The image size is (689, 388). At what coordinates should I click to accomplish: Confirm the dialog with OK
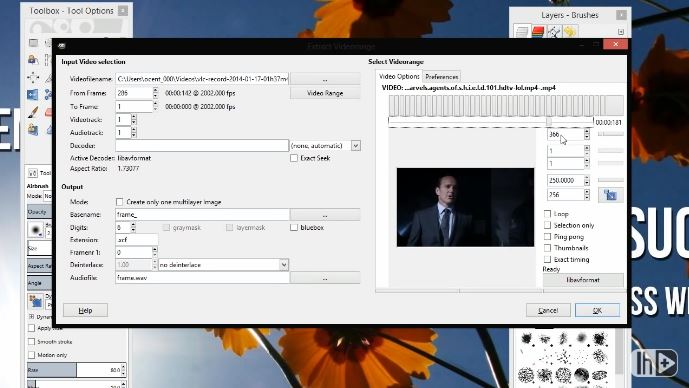[x=597, y=310]
